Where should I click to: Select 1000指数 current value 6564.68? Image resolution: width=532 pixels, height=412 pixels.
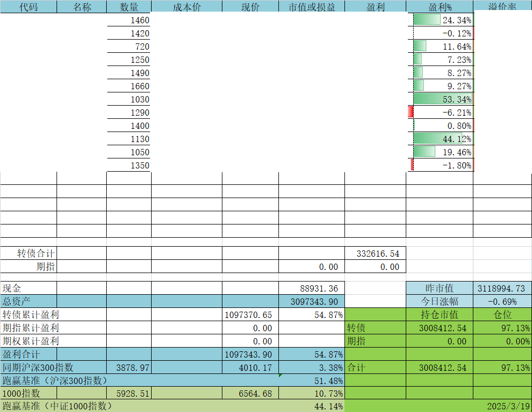(x=250, y=394)
